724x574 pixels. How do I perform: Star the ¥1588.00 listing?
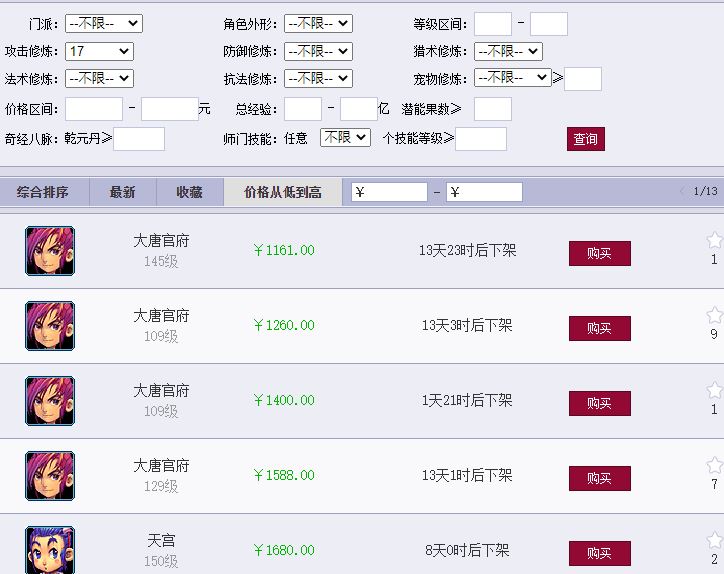[714, 465]
